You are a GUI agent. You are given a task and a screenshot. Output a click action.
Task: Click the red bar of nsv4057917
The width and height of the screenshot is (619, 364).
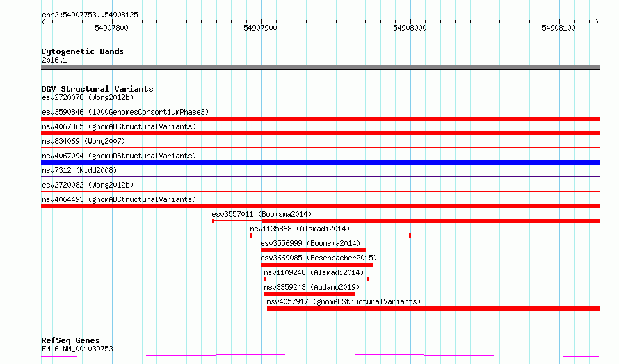tap(433, 308)
